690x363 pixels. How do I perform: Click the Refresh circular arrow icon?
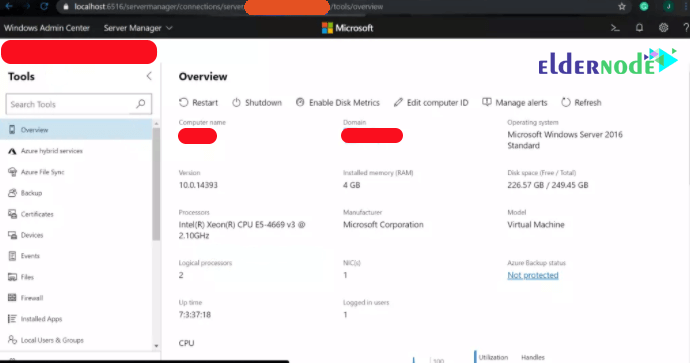566,103
